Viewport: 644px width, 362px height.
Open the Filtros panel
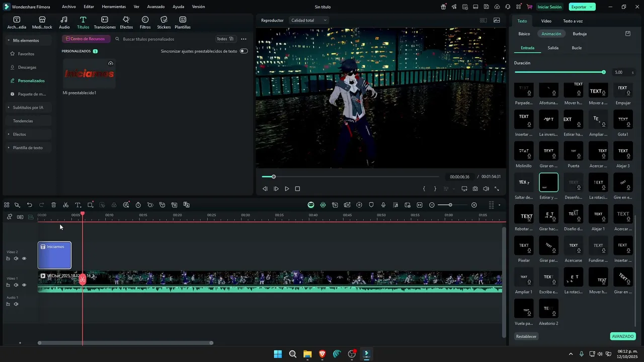pyautogui.click(x=145, y=23)
